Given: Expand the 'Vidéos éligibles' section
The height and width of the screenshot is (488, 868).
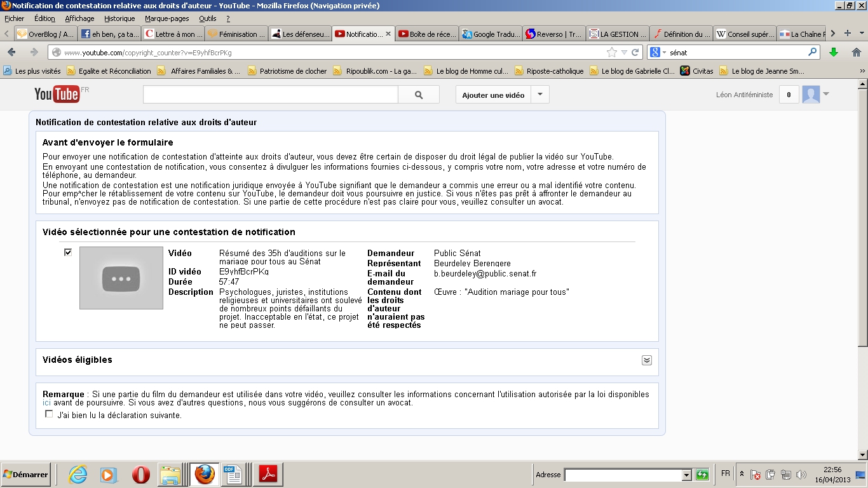Looking at the screenshot, I should coord(646,360).
